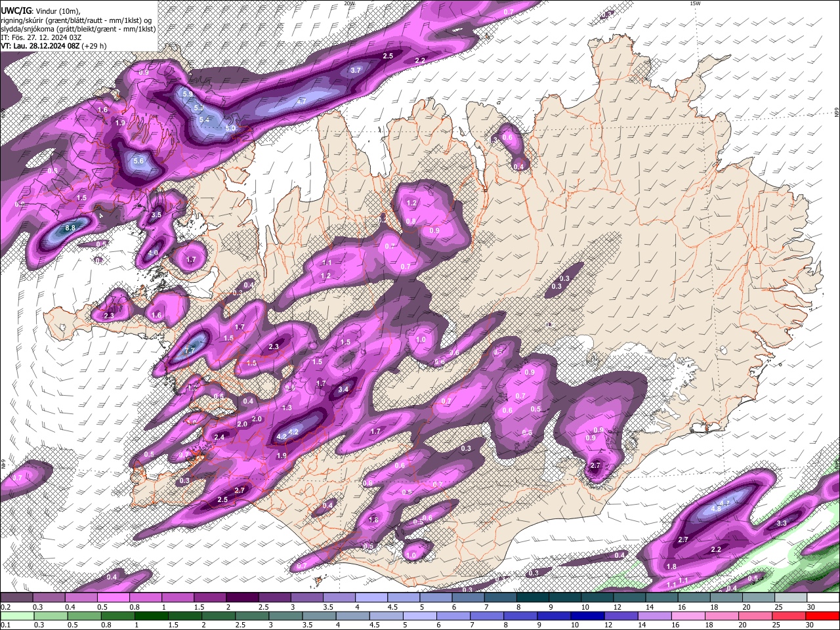Click the 4.8 precipitation value on the map
The height and width of the screenshot is (630, 840).
tap(716, 509)
